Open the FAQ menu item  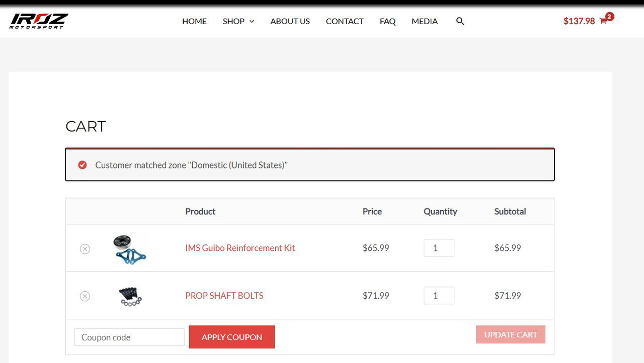(387, 21)
